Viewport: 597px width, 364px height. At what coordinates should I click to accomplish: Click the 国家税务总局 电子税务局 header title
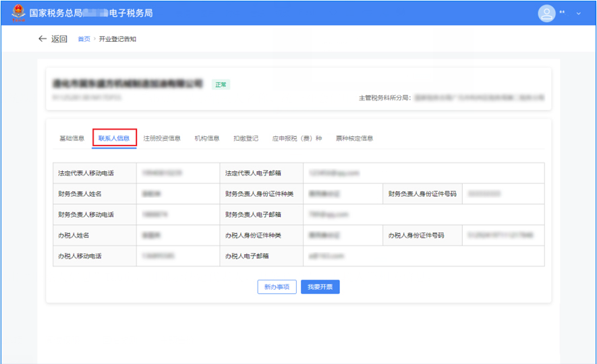91,13
